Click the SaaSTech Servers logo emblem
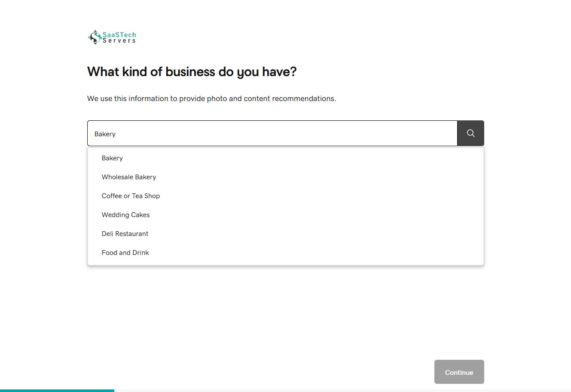Viewport: 571px width, 392px height. click(95, 37)
